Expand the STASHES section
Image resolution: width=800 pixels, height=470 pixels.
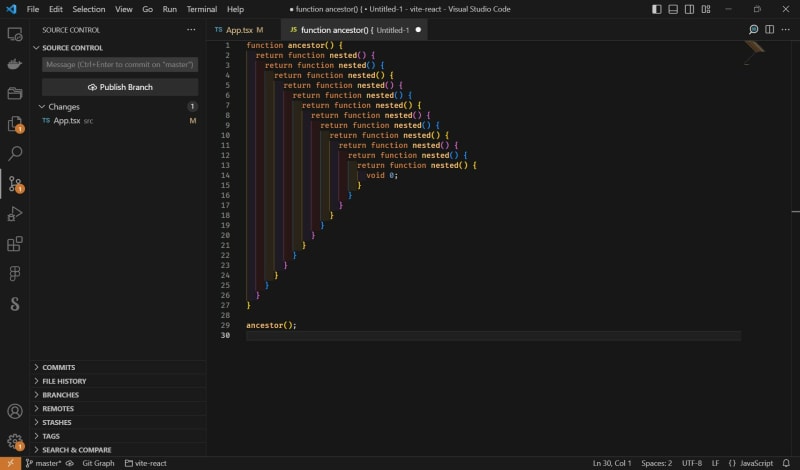point(57,423)
